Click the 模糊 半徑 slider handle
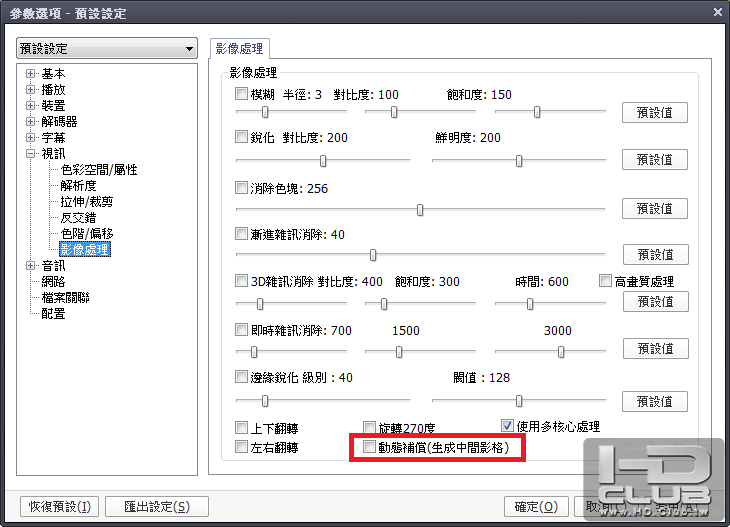This screenshot has width=730, height=527. pos(265,112)
